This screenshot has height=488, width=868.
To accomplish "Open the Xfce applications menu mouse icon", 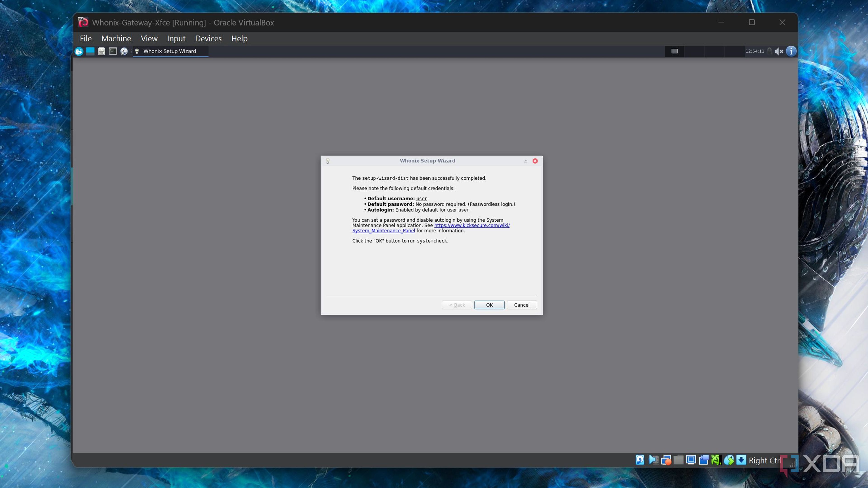I will (x=79, y=51).
